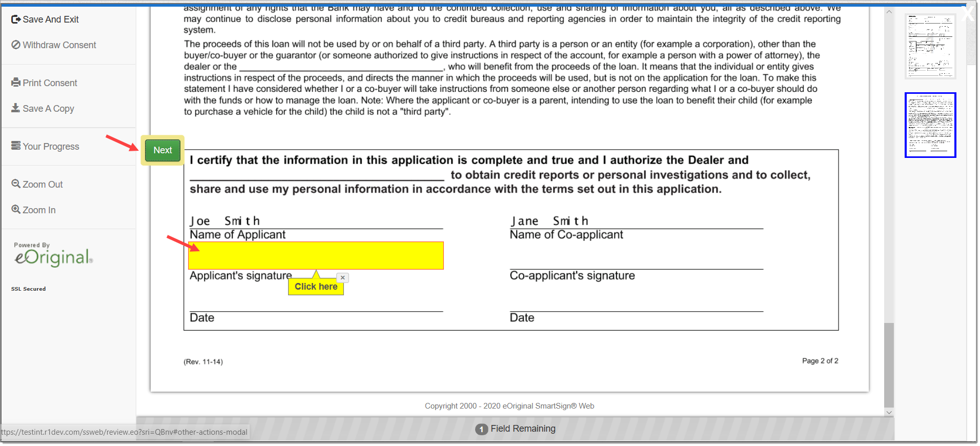This screenshot has width=980, height=446.
Task: Select Zoom In in the sidebar
Action: (34, 210)
